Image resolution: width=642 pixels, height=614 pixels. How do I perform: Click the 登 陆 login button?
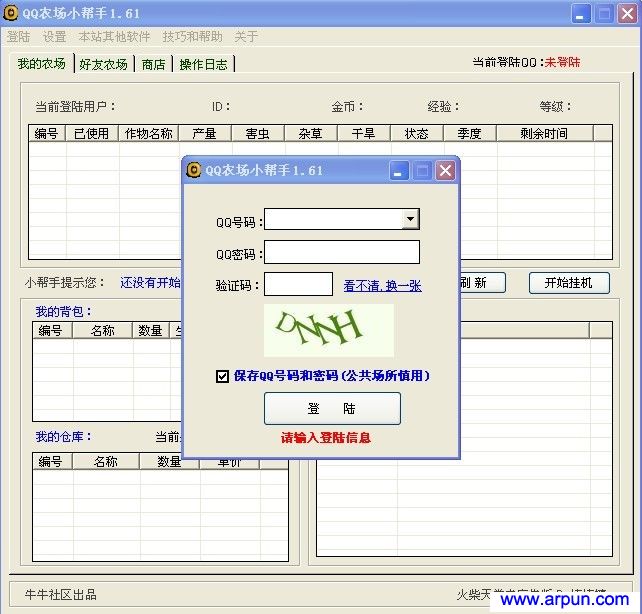(x=332, y=409)
